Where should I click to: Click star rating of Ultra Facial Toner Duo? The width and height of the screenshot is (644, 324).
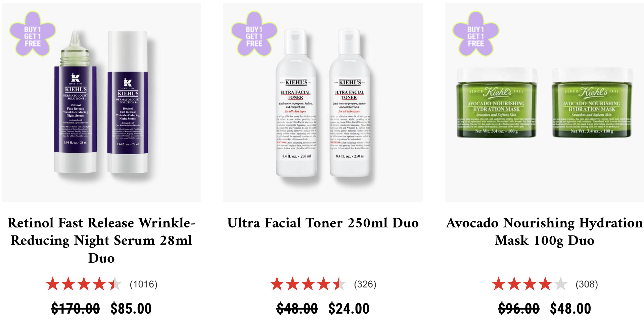(308, 284)
